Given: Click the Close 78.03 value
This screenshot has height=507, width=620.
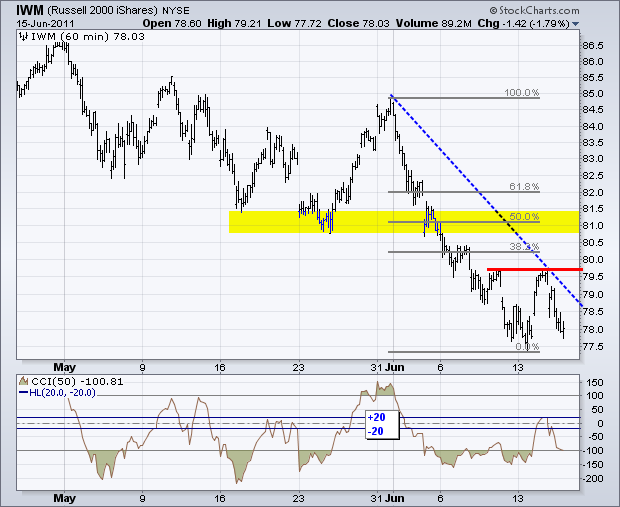Looking at the screenshot, I should [x=358, y=23].
